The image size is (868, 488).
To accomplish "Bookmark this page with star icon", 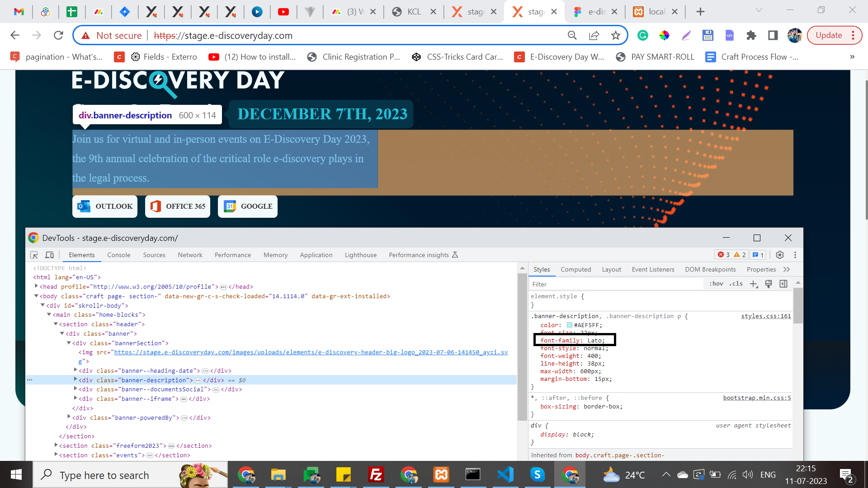I will pos(615,35).
